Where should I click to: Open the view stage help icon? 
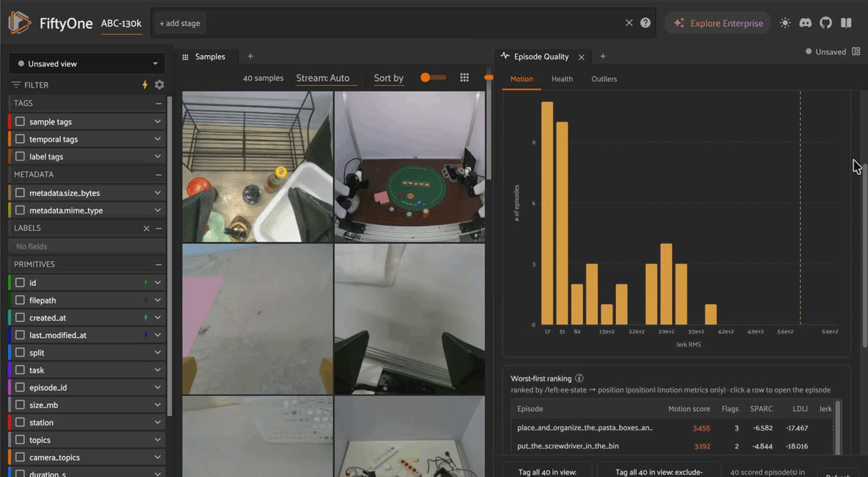click(645, 23)
